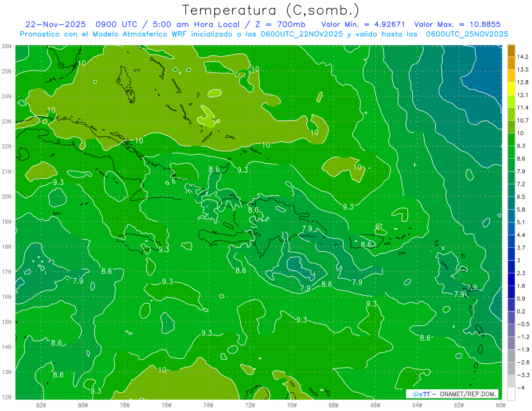Select the "Z = 700mb" level label

281,24
